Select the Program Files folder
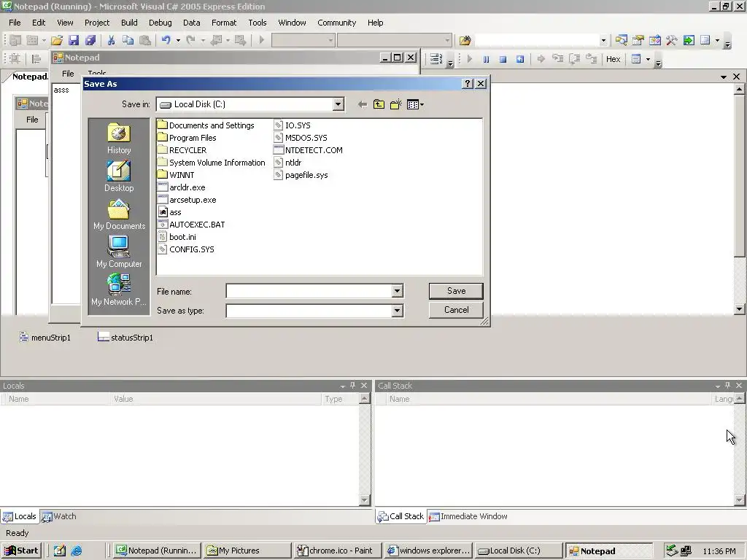This screenshot has height=560, width=747. pos(187,138)
